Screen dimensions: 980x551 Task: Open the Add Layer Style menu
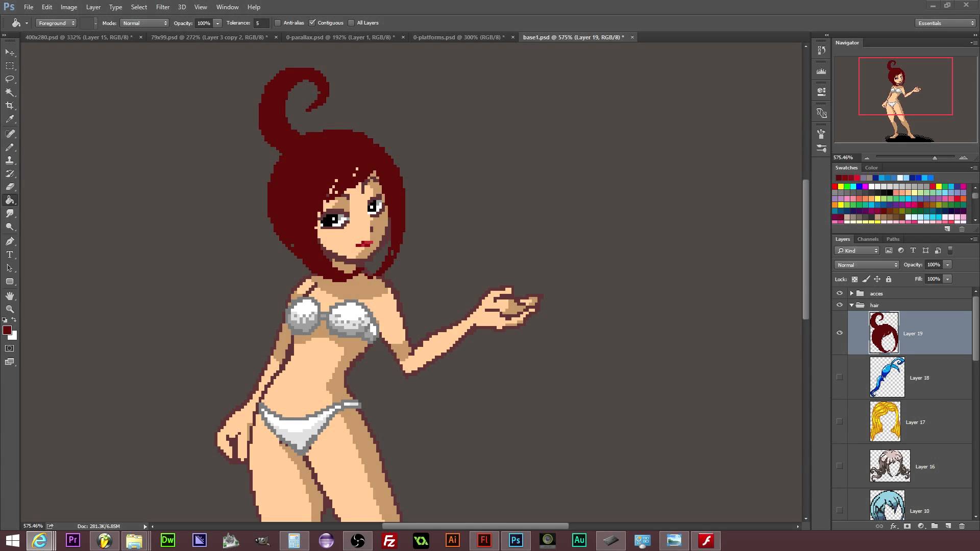tap(893, 526)
